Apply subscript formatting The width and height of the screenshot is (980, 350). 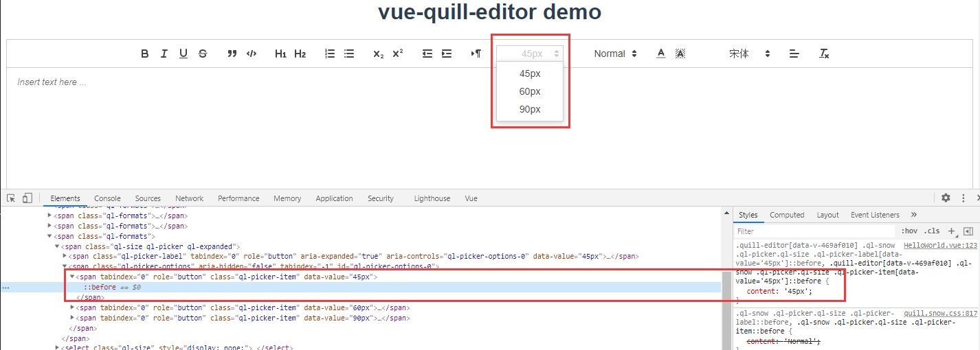tap(379, 54)
